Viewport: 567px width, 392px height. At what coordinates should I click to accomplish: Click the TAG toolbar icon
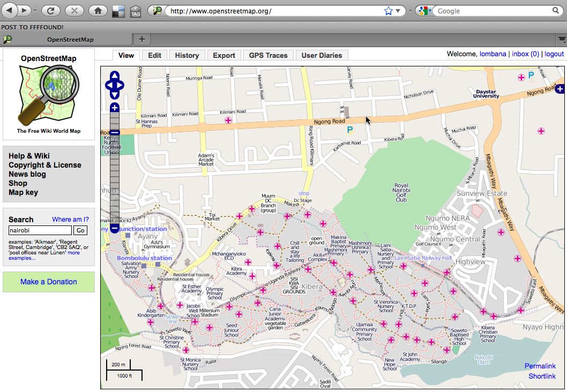tap(136, 12)
